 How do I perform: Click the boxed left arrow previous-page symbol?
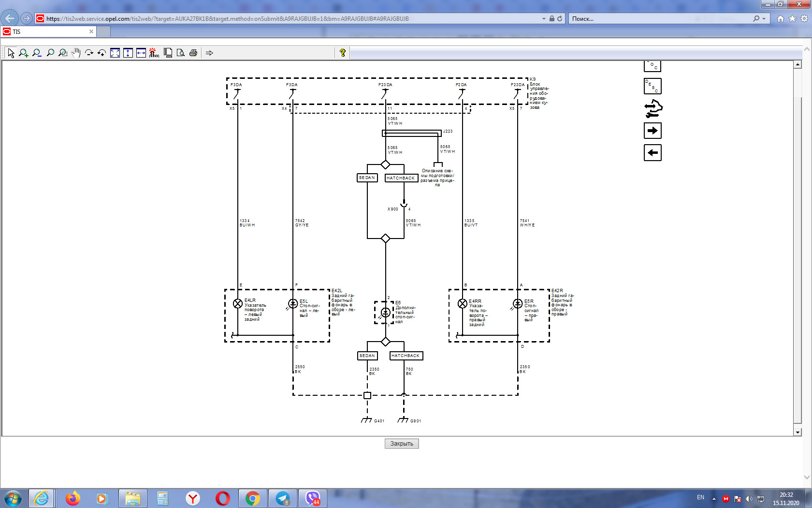tap(652, 153)
